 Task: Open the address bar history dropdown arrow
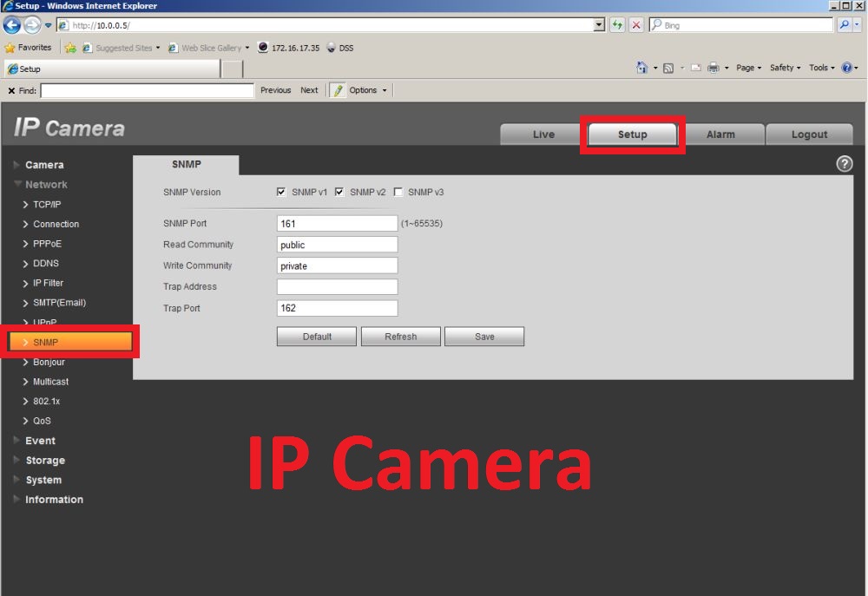(599, 25)
